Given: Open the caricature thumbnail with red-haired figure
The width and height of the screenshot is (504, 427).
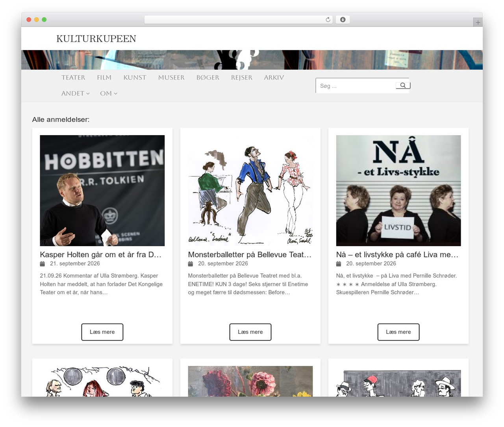Looking at the screenshot, I should pyautogui.click(x=102, y=381).
